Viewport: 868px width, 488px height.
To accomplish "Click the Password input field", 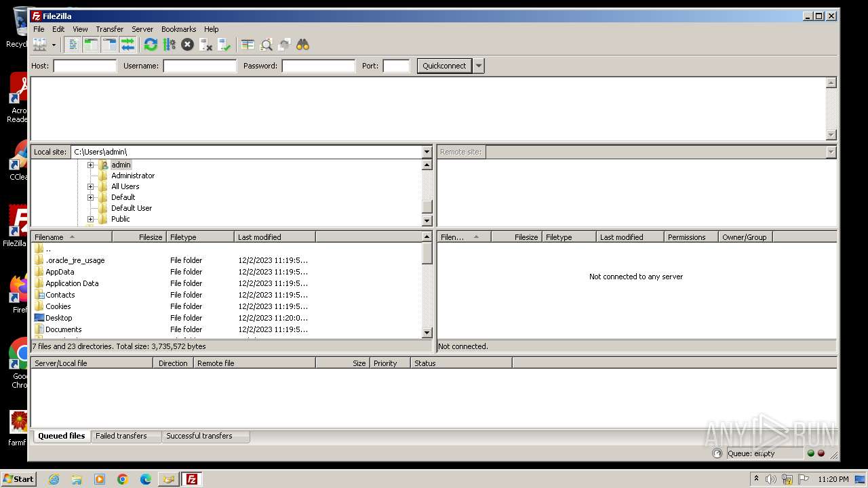I will tap(318, 66).
